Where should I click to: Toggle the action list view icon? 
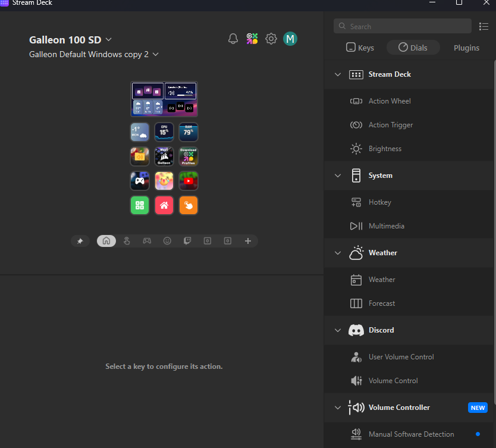[484, 26]
